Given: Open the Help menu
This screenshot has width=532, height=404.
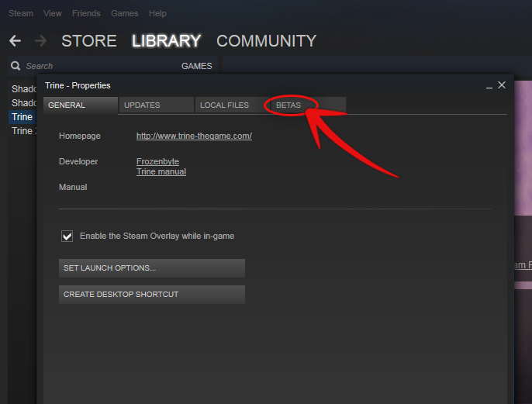Looking at the screenshot, I should 157,13.
